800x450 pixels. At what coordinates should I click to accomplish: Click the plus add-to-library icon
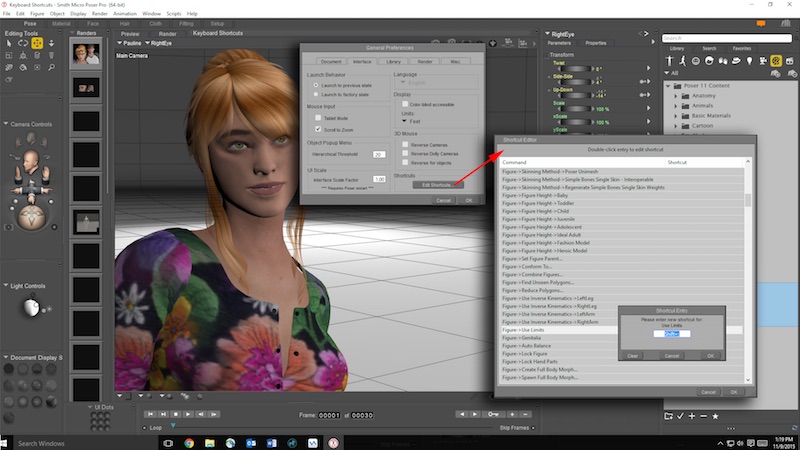tap(692, 416)
